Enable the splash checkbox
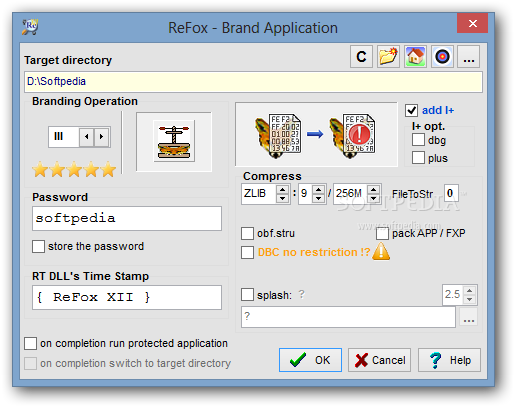This screenshot has height=407, width=515. point(247,295)
